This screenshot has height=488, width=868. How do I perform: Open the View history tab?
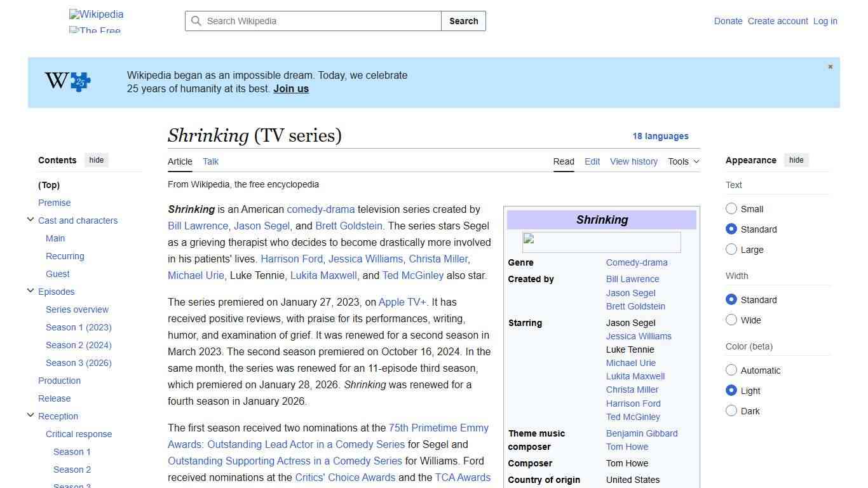634,161
